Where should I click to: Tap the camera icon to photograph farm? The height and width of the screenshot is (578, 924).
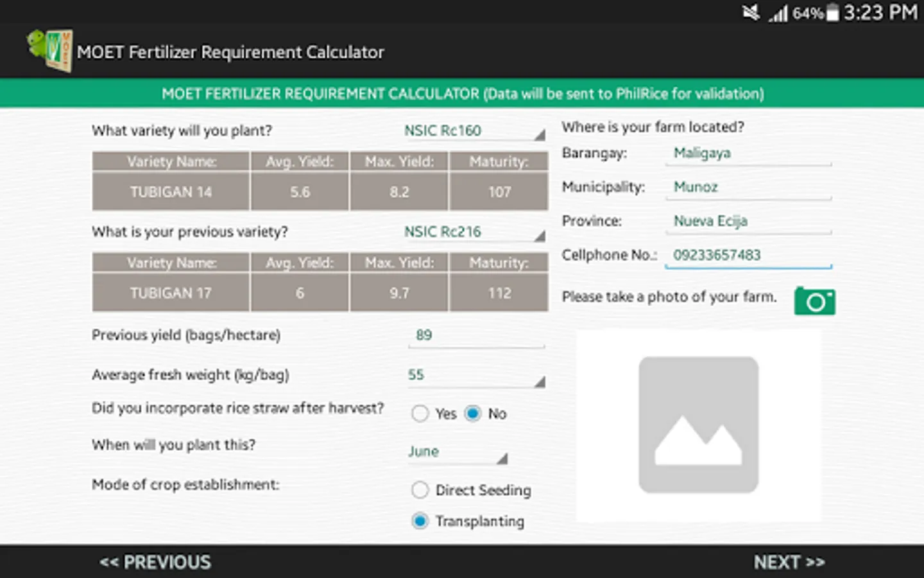point(815,301)
